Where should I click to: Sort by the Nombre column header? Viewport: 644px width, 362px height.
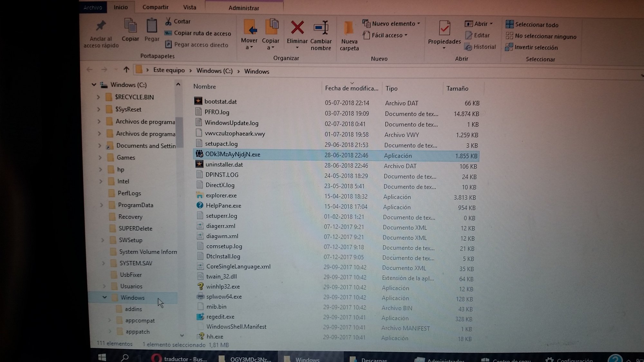204,87
